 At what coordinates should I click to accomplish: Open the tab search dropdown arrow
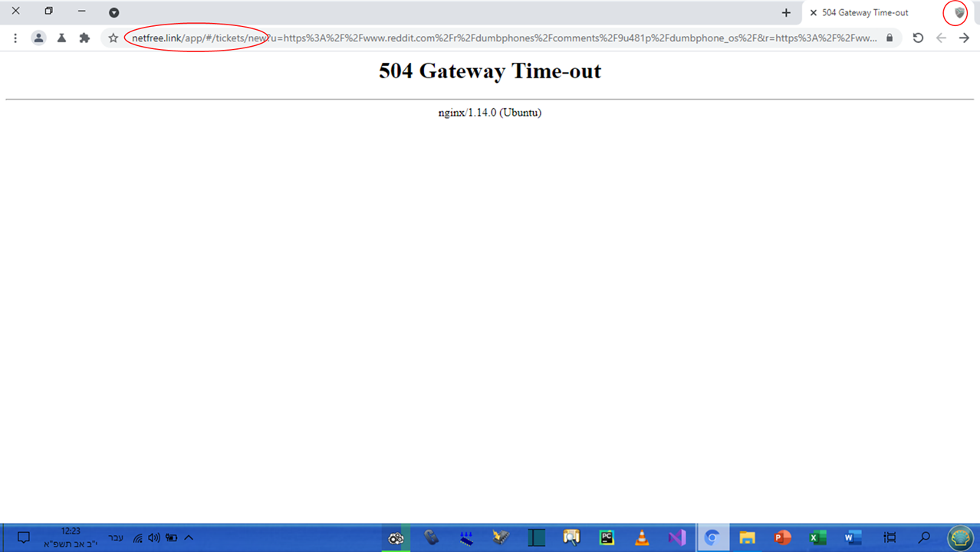113,12
